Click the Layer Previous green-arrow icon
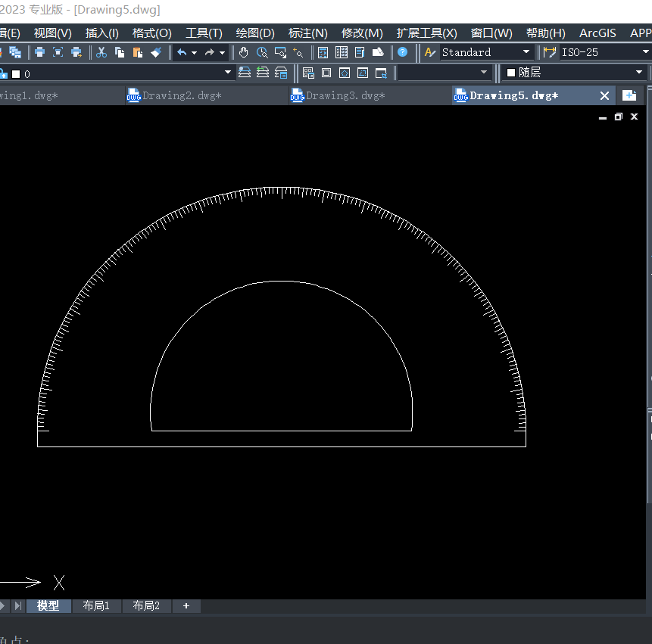The height and width of the screenshot is (644, 652). pos(263,73)
